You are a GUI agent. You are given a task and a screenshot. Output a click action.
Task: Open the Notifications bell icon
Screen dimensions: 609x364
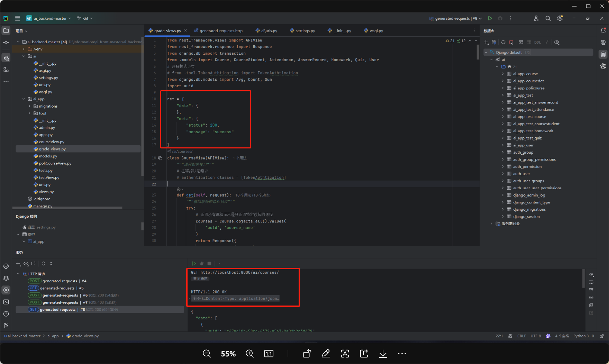tap(603, 31)
